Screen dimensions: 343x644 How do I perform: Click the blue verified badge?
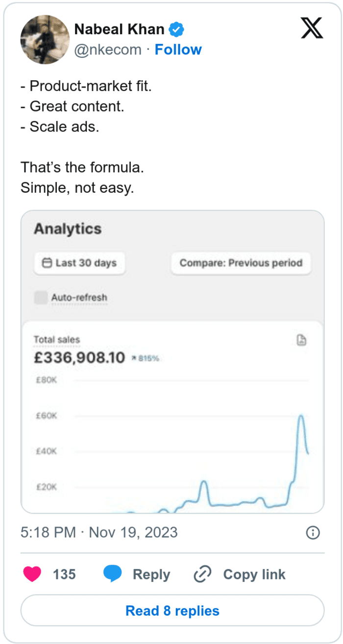click(x=176, y=30)
